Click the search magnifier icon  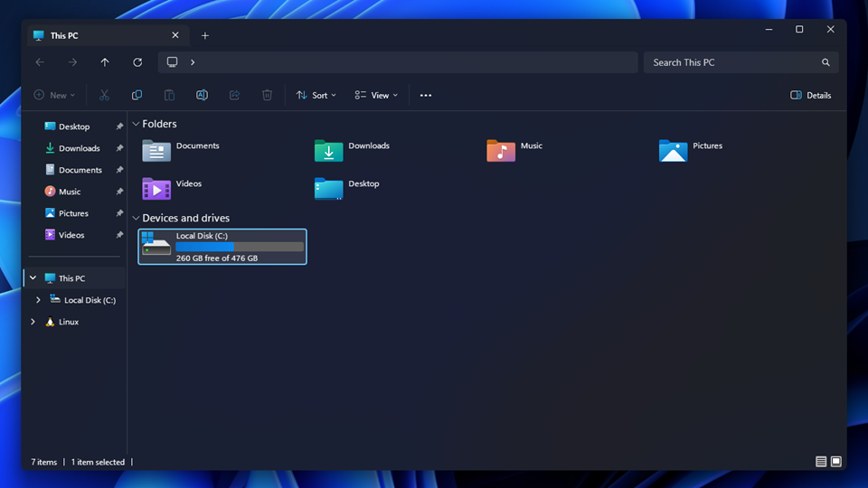[x=826, y=62]
